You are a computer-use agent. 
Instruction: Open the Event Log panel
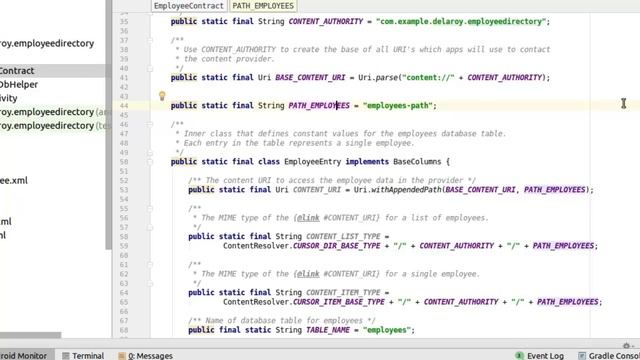pyautogui.click(x=540, y=356)
